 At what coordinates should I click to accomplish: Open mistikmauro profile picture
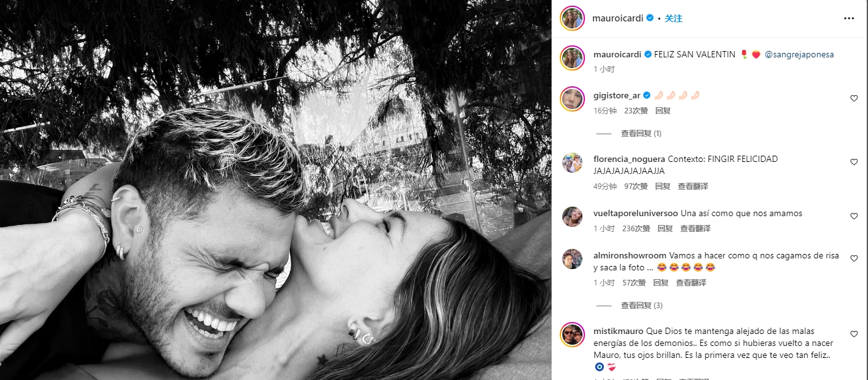[572, 335]
